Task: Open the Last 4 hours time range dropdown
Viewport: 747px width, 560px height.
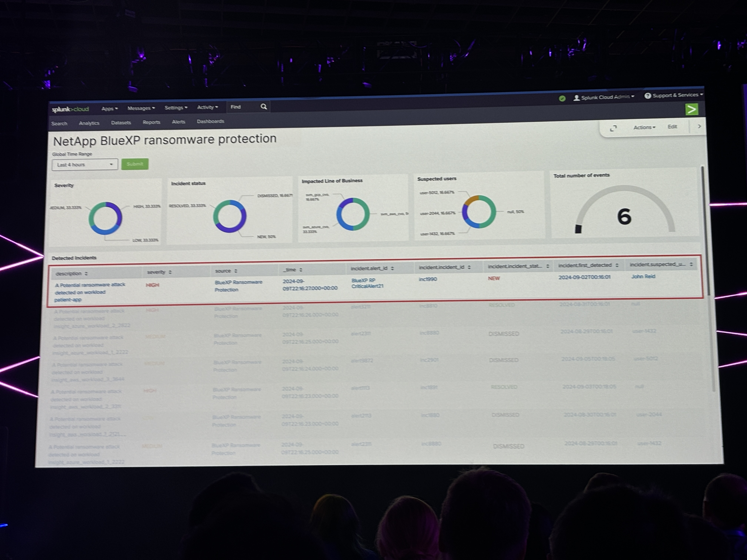Action: pyautogui.click(x=84, y=165)
